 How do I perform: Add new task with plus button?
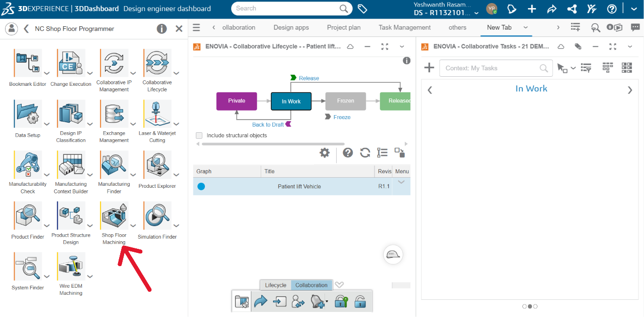click(x=429, y=68)
